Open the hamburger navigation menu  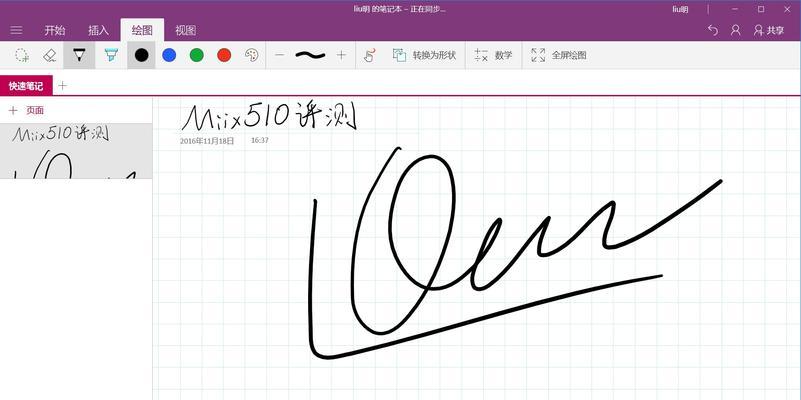(16, 30)
